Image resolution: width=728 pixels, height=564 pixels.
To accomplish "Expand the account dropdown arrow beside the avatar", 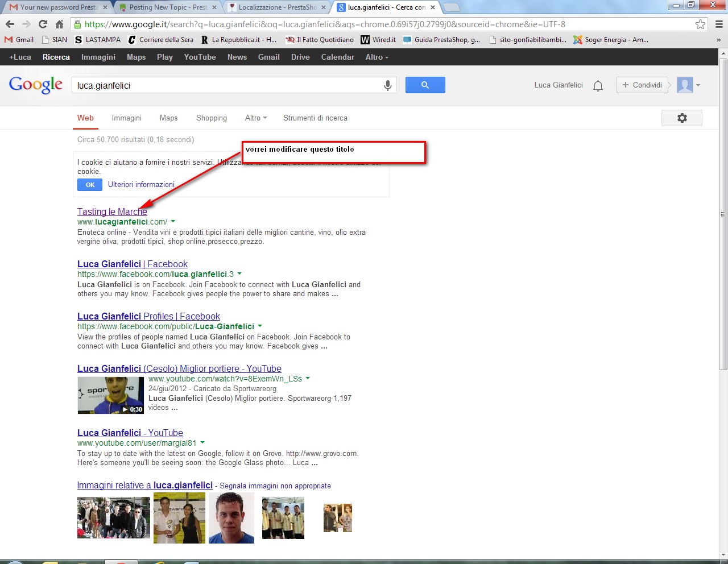I will pos(698,85).
